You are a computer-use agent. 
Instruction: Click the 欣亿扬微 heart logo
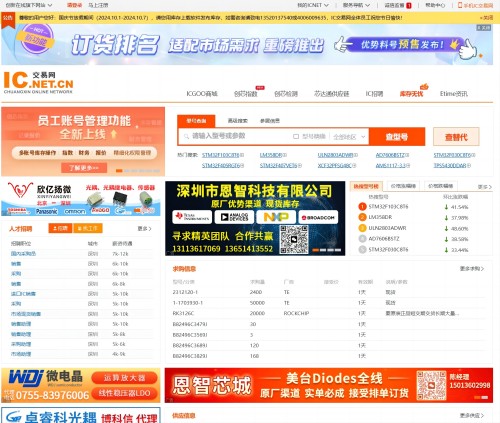click(x=20, y=190)
